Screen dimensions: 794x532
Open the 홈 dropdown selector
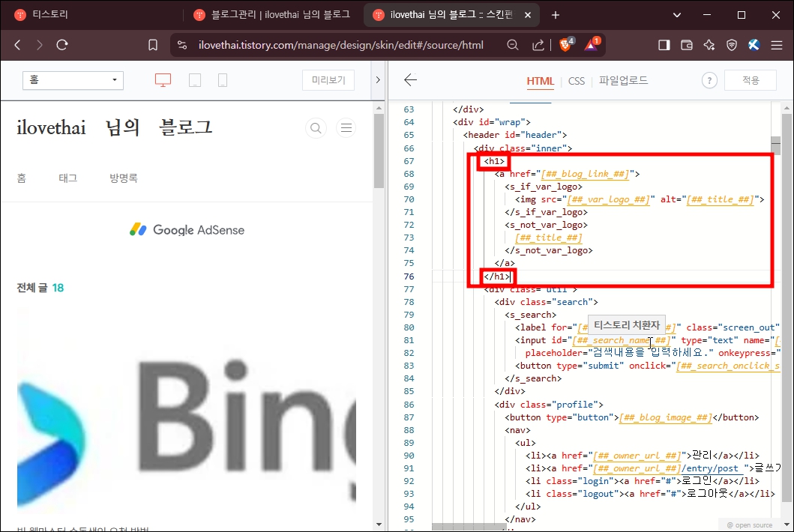click(72, 80)
